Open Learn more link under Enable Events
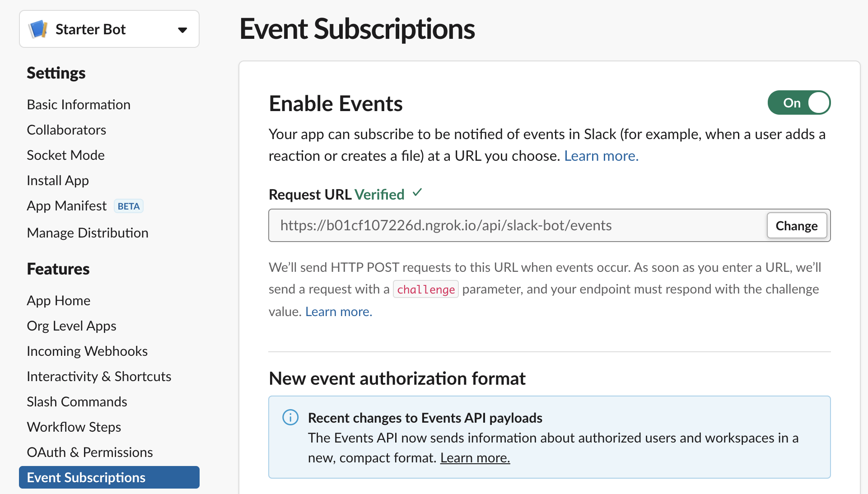 pyautogui.click(x=601, y=156)
